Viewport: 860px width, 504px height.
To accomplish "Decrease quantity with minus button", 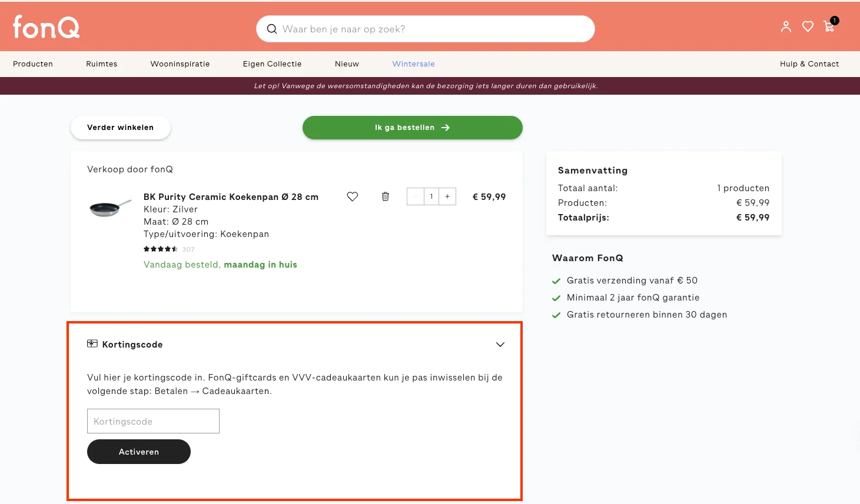I will pyautogui.click(x=415, y=196).
